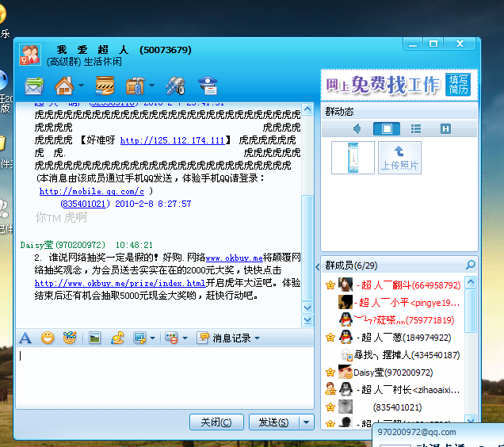
Task: Click sender ID (835401021) in chat
Action: coord(85,204)
